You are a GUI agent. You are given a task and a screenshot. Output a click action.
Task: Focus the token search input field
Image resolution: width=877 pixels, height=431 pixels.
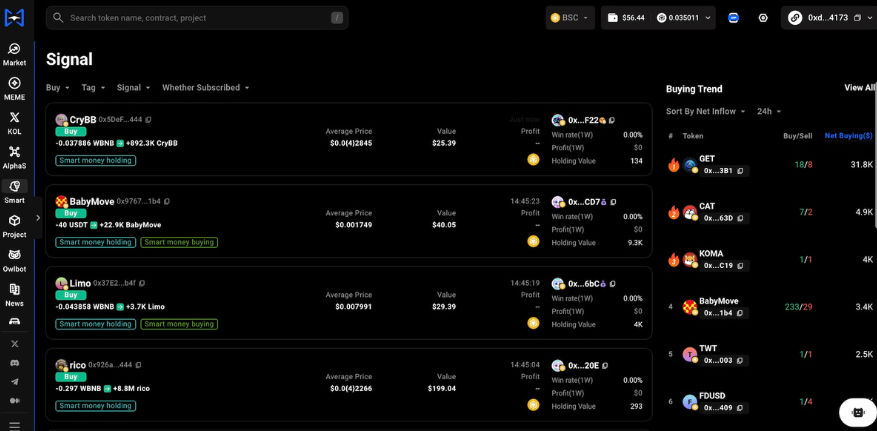tap(195, 18)
